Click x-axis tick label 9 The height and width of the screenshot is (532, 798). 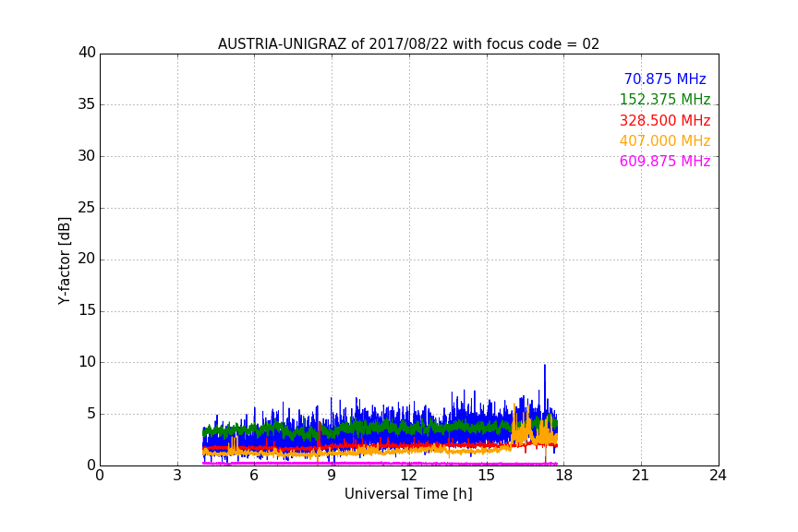coord(332,476)
